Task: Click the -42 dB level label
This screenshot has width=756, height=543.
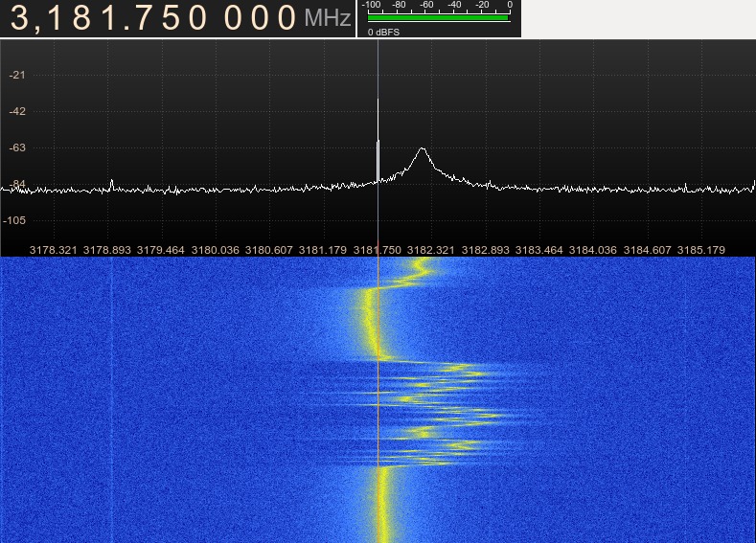Action: click(x=17, y=111)
